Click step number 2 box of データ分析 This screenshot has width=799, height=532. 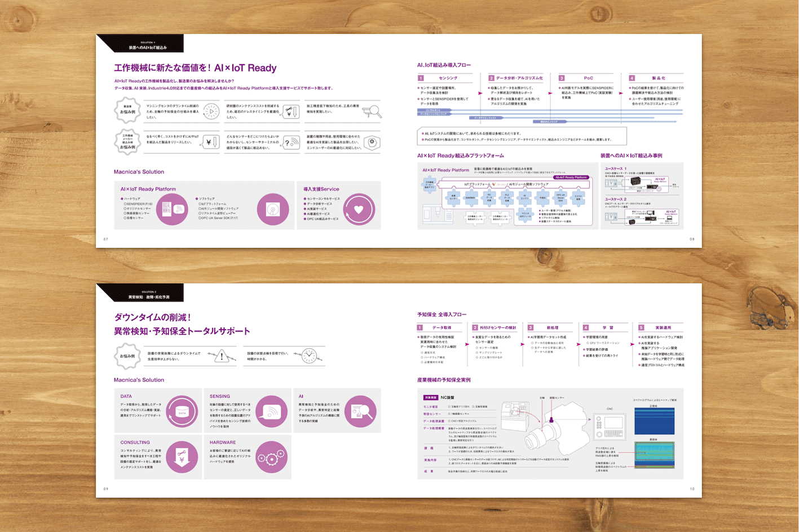point(491,78)
